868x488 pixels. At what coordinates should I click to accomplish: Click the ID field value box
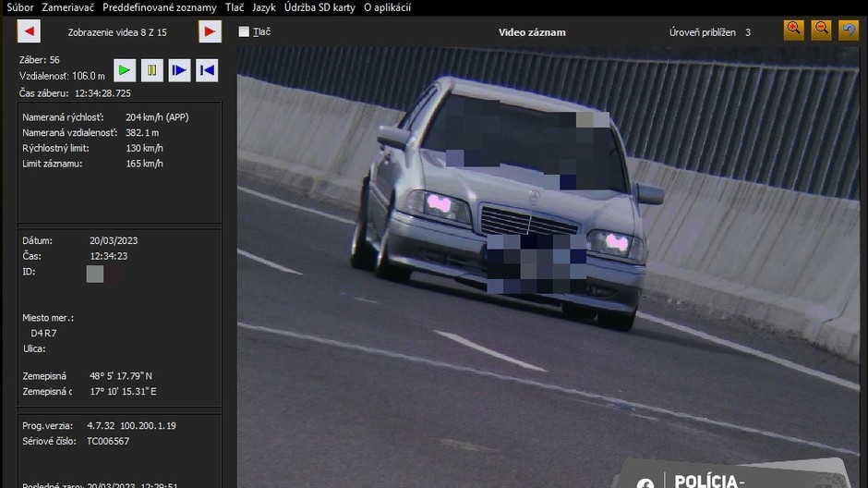(x=95, y=274)
